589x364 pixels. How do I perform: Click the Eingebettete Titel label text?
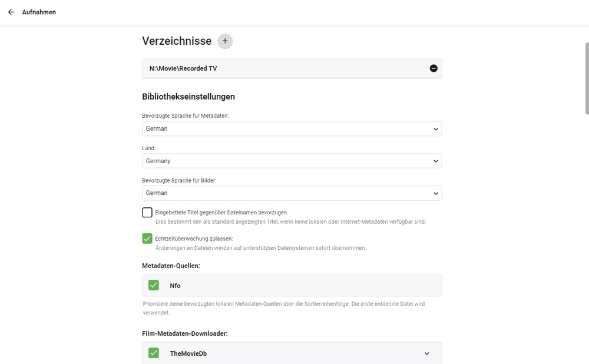pyautogui.click(x=221, y=212)
